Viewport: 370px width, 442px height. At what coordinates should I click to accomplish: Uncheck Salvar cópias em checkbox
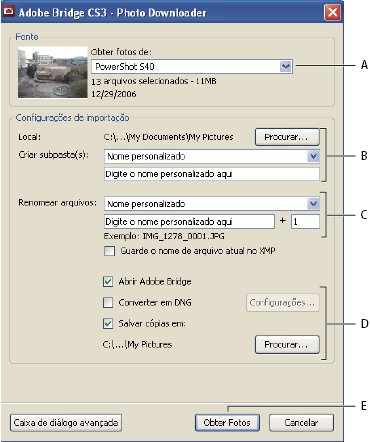(108, 323)
